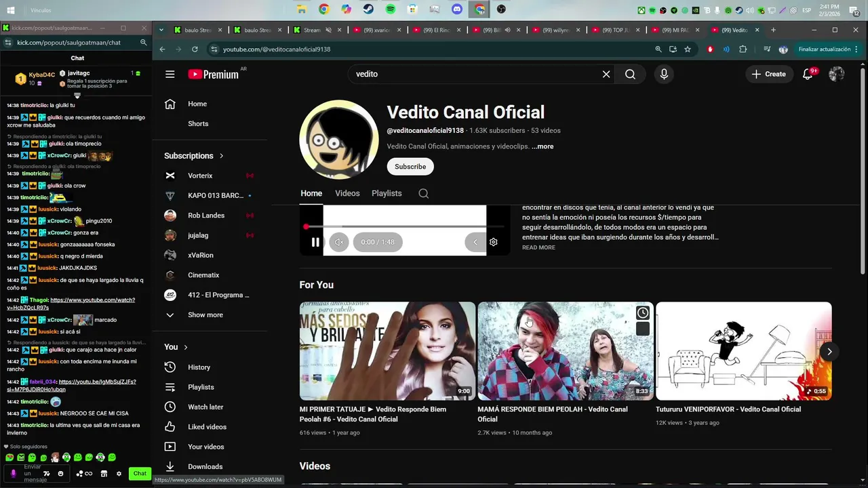Focus the YouTube search input field
This screenshot has width=868, height=488.
475,74
